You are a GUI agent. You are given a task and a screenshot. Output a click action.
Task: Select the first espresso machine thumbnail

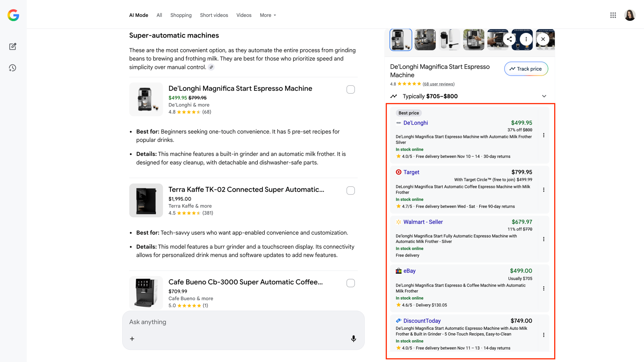point(400,40)
